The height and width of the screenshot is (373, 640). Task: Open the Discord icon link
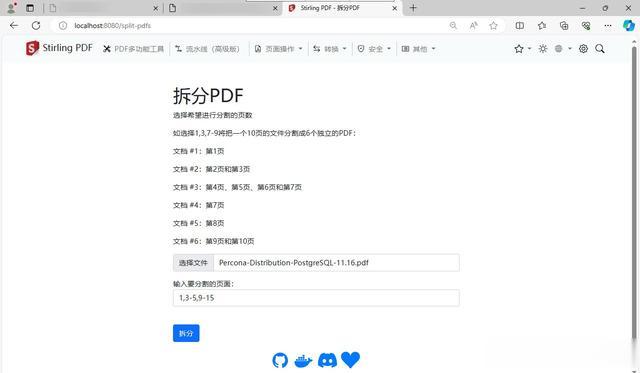[x=327, y=360]
